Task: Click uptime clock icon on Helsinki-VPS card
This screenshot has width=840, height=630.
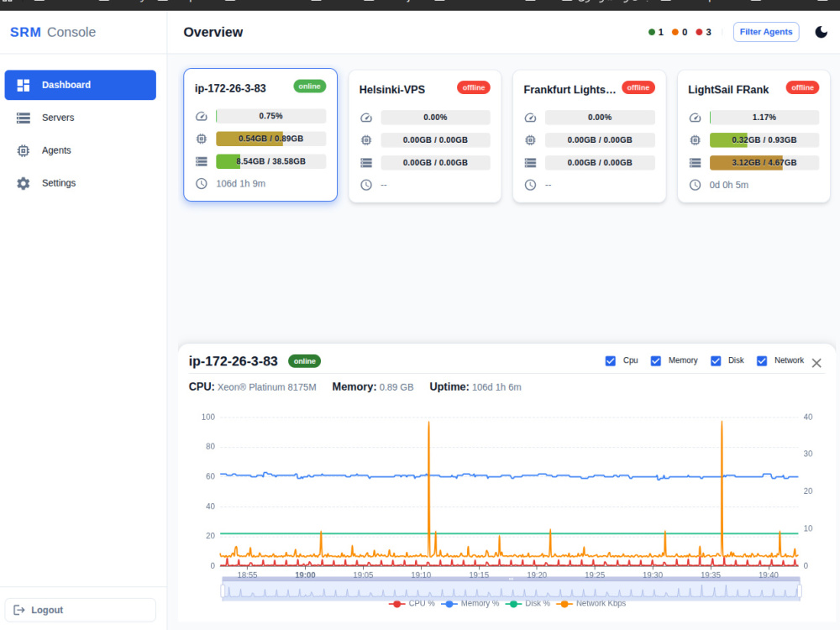Action: tap(366, 185)
